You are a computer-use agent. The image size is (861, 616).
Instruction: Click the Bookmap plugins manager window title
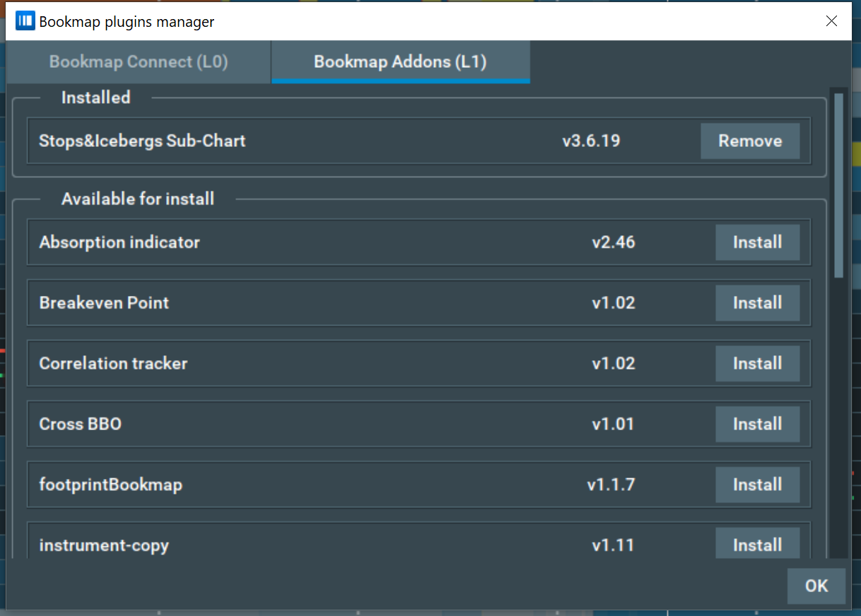pyautogui.click(x=127, y=22)
